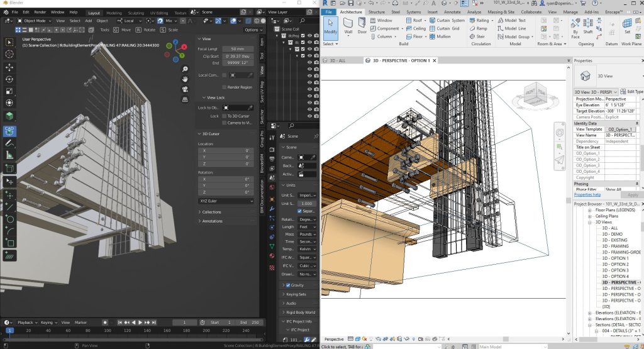This screenshot has height=349, width=644.
Task: Enable Lock To 3D Cursor checkbox
Action: pyautogui.click(x=225, y=116)
